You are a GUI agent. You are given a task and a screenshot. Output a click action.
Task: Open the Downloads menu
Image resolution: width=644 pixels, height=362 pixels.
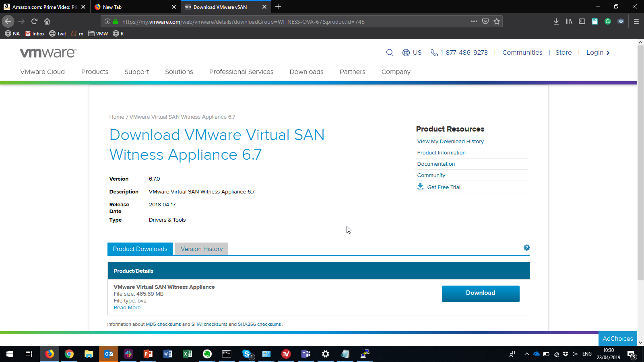coord(306,72)
